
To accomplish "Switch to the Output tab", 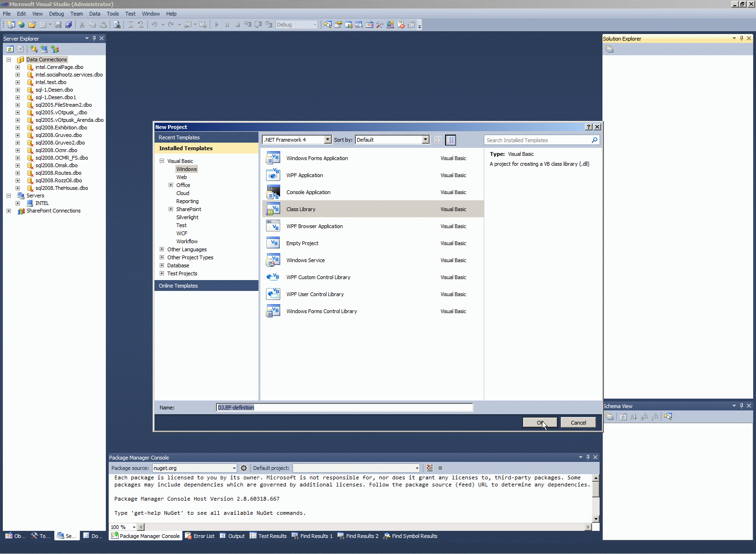I will tap(232, 536).
